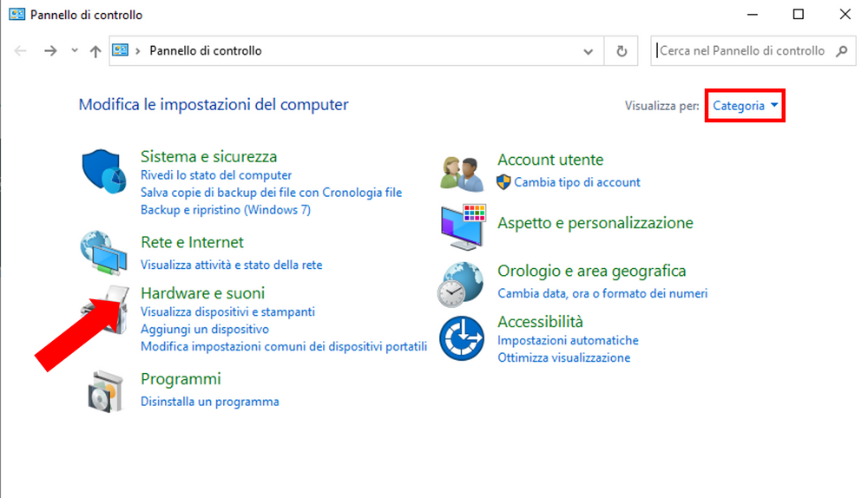The height and width of the screenshot is (498, 868).
Task: Click the Control Panel icon in the title bar
Action: coord(17,15)
